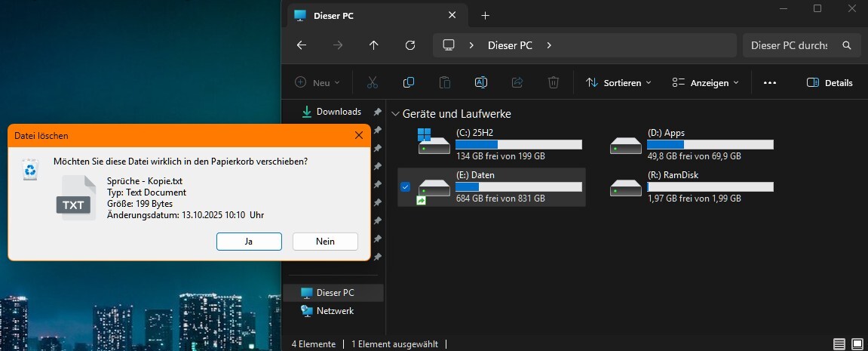
Task: Open a new tab with plus button
Action: pyautogui.click(x=485, y=15)
